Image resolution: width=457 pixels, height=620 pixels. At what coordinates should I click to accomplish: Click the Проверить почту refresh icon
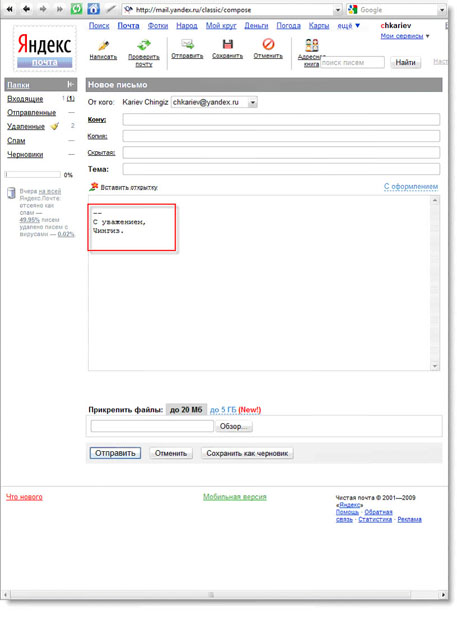pyautogui.click(x=144, y=45)
